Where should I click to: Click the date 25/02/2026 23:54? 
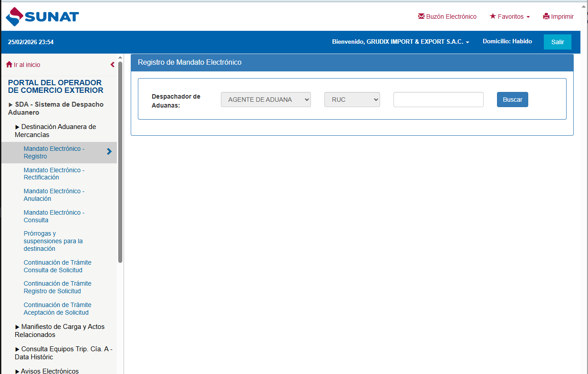point(31,42)
